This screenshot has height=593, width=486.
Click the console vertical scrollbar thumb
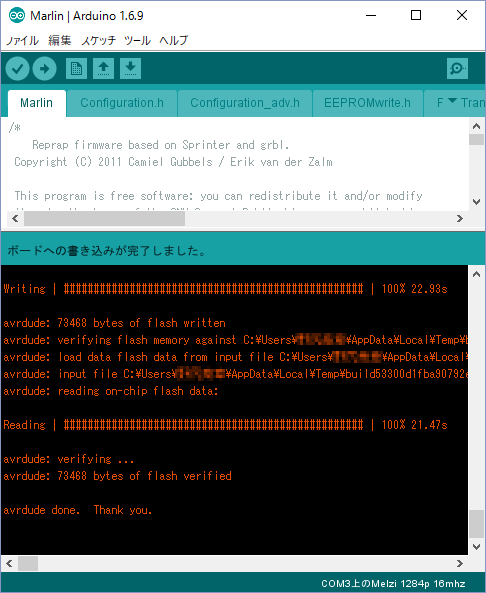pyautogui.click(x=477, y=524)
